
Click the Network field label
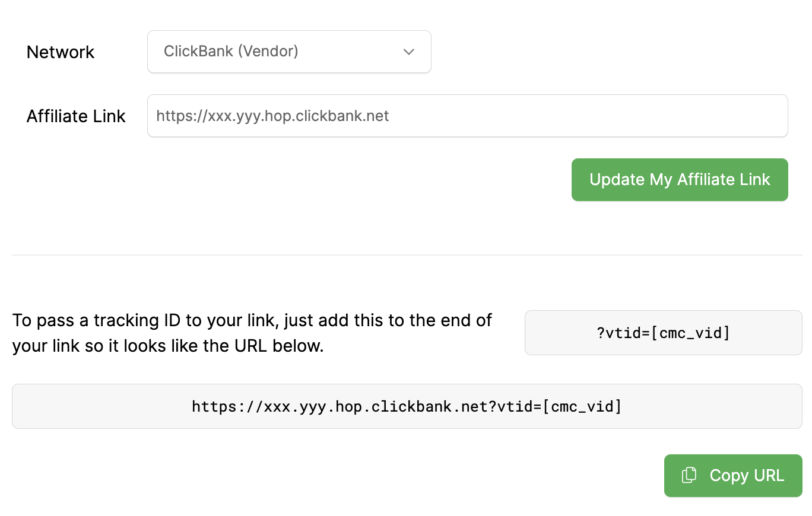tap(61, 52)
